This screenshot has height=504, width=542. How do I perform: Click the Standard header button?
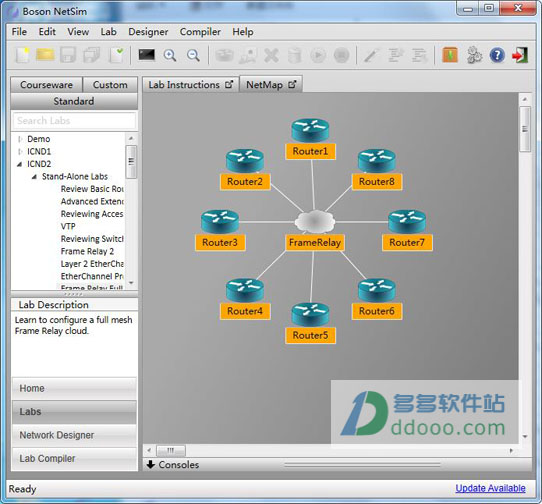tap(74, 101)
